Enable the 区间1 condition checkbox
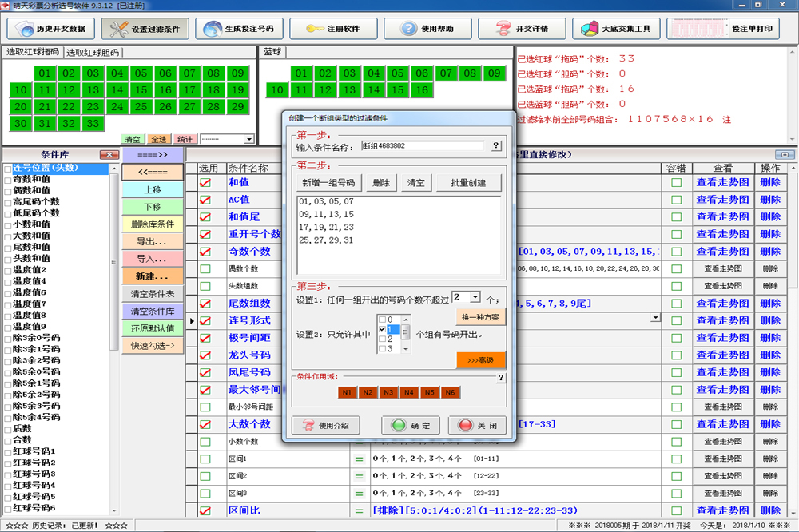 tap(205, 459)
